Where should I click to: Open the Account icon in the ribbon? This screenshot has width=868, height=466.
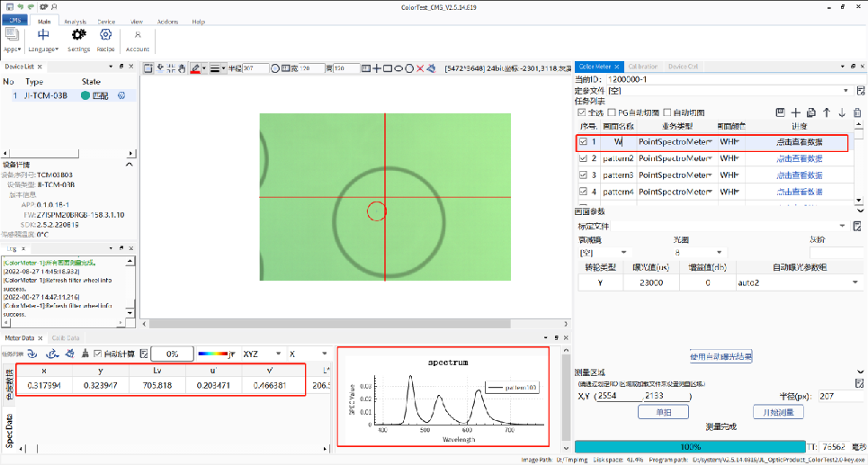pos(138,38)
